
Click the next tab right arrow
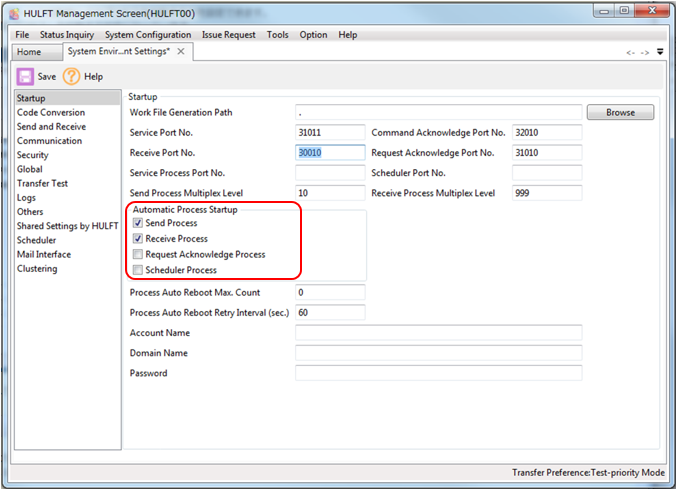pyautogui.click(x=645, y=52)
